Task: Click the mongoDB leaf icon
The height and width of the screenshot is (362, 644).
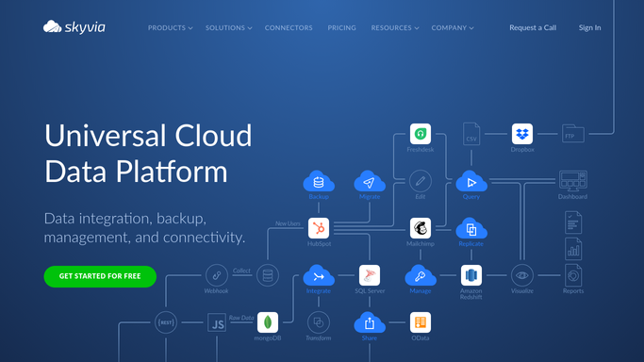Action: click(x=268, y=322)
